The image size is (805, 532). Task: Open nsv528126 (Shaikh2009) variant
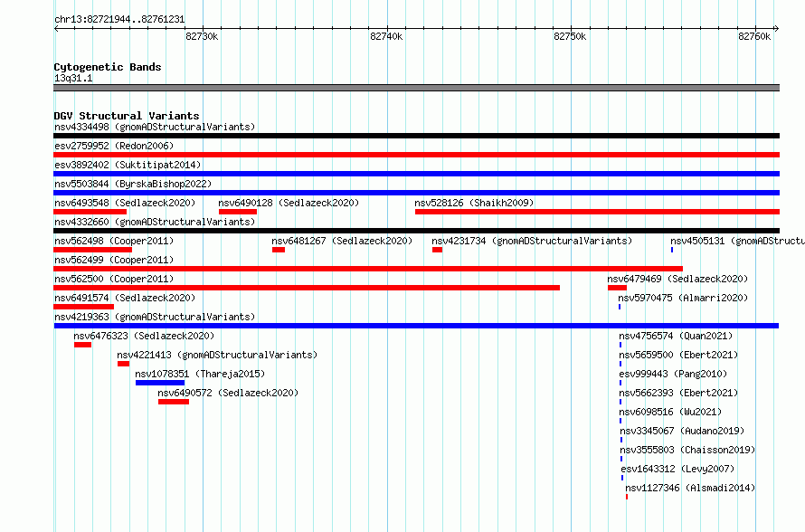(x=474, y=203)
